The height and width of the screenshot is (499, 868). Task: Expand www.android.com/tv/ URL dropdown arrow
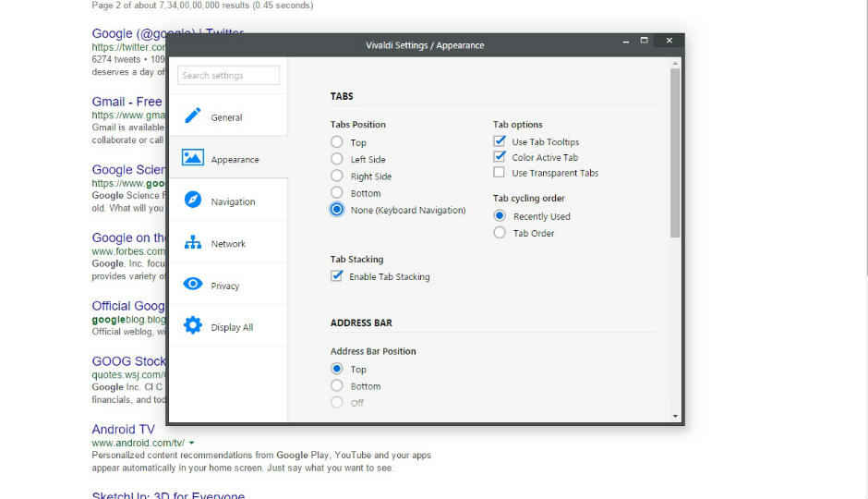191,443
